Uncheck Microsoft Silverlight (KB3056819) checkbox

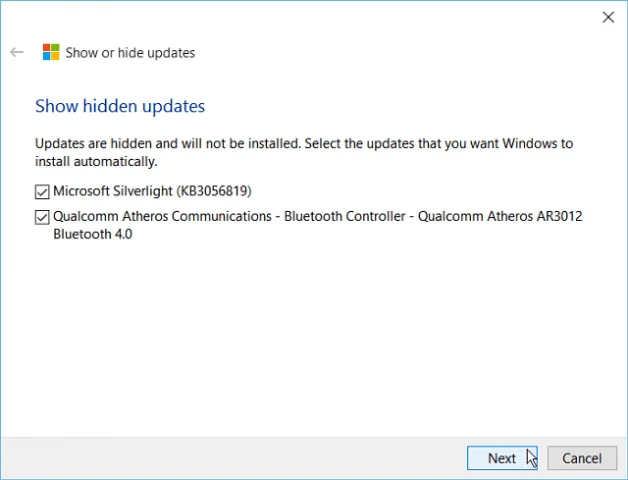(42, 192)
